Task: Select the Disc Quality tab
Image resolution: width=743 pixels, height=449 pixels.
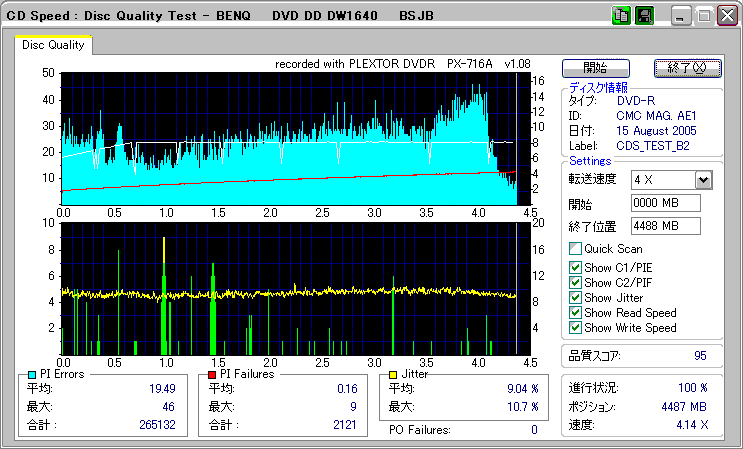Action: [52, 45]
